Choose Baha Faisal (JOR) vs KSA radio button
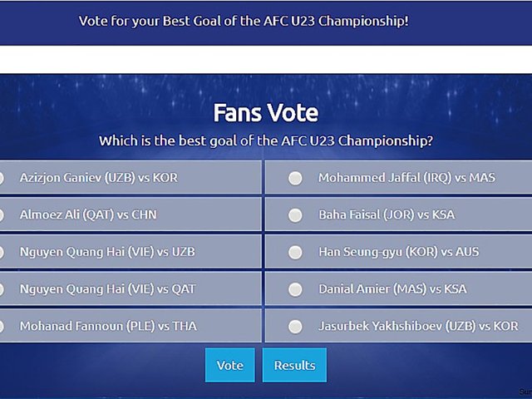 click(x=295, y=215)
